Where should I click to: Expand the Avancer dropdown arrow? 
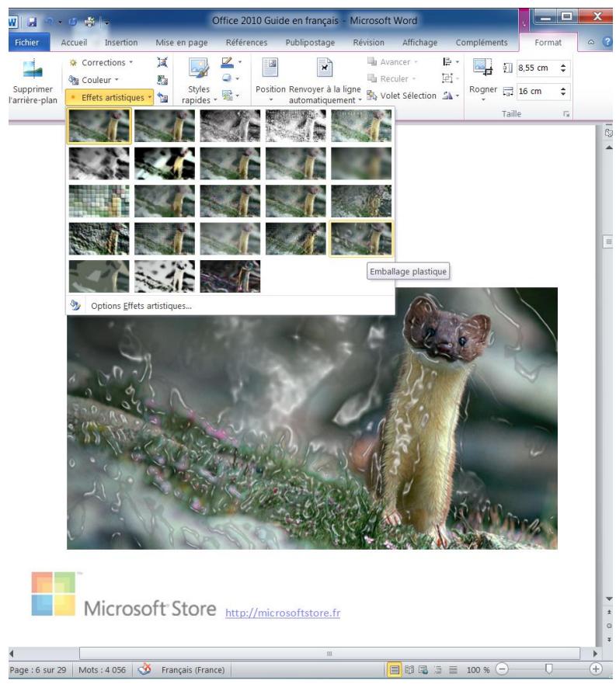(x=416, y=62)
